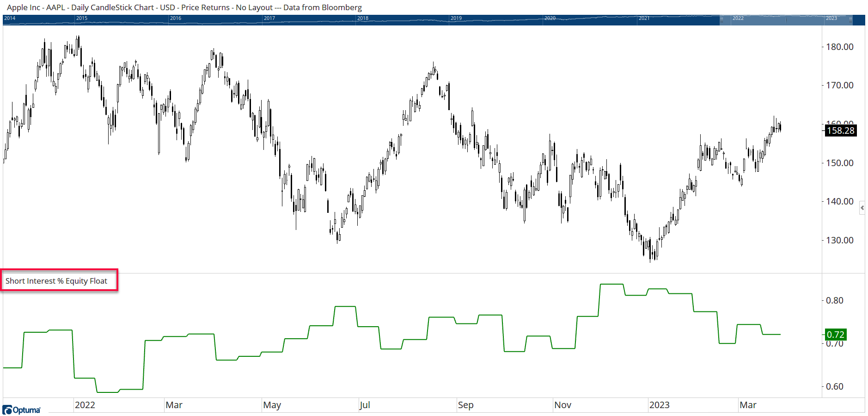
Task: Click the Sep label on the date axis
Action: pos(465,405)
